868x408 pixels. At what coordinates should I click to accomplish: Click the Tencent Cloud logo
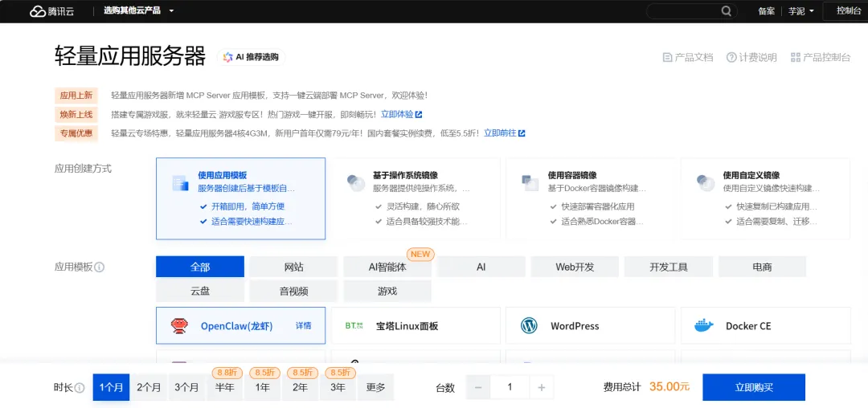pos(53,11)
